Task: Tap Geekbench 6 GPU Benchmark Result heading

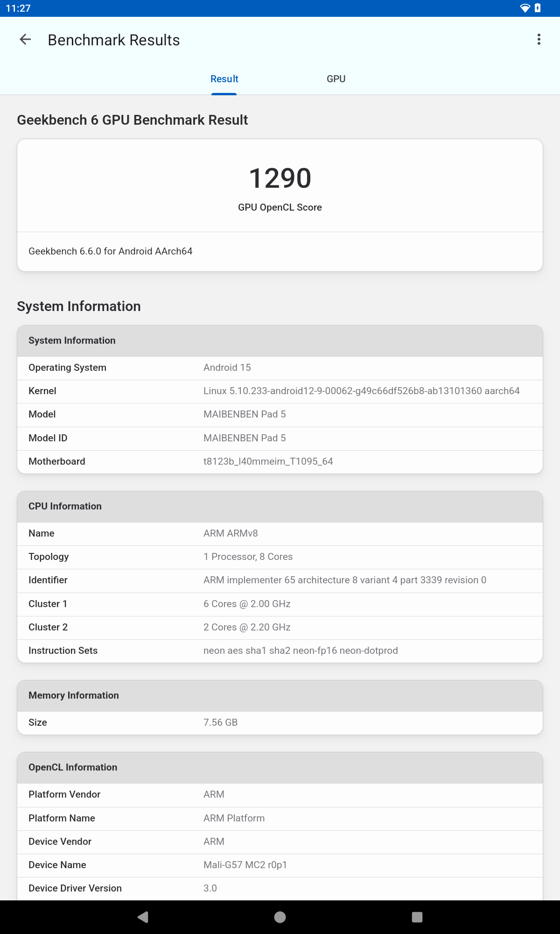Action: [133, 120]
